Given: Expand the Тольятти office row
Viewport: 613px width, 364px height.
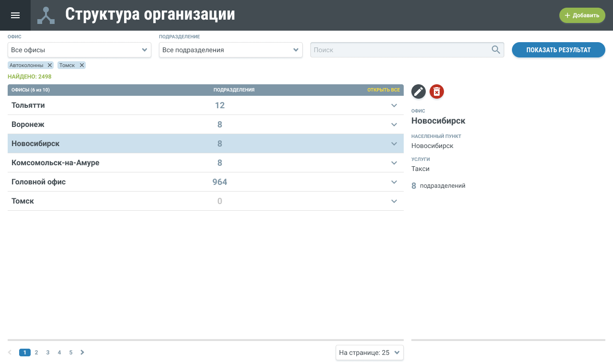Looking at the screenshot, I should 394,105.
